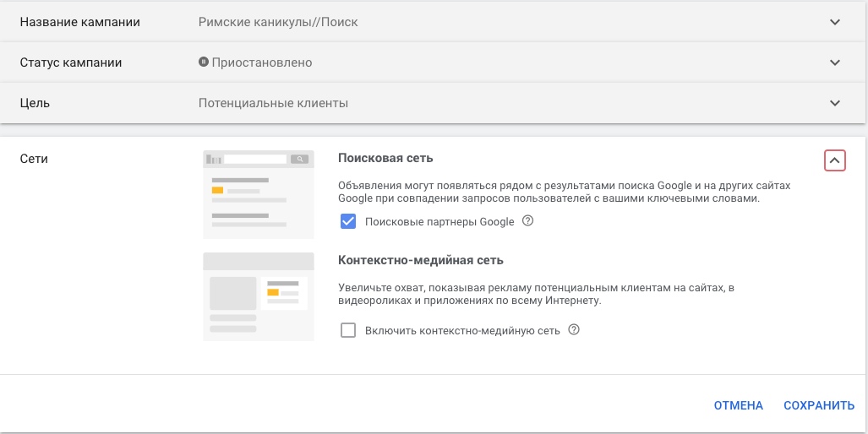The height and width of the screenshot is (434, 868).
Task: Expand the Статус кампании row chevron
Action: (835, 62)
